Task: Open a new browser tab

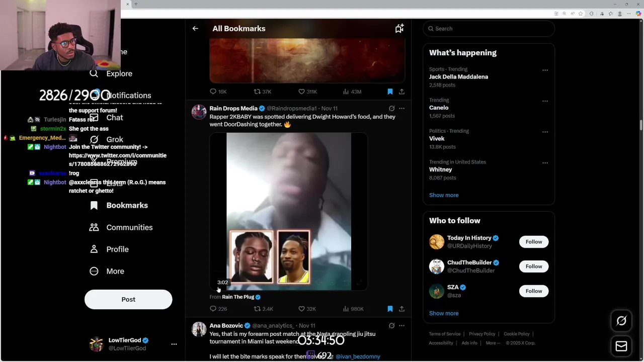Action: click(x=136, y=4)
